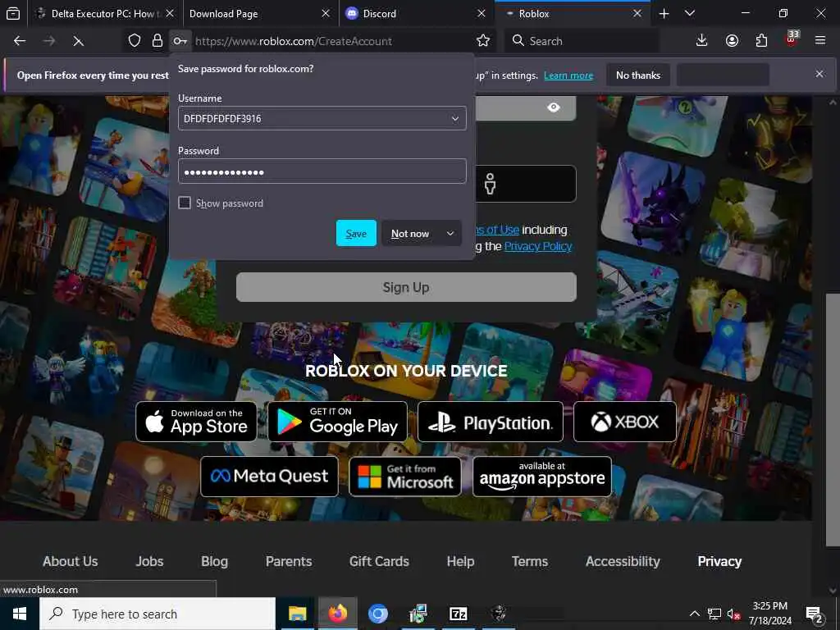Open Chromium browser from taskbar
The width and height of the screenshot is (840, 630).
[x=377, y=614]
